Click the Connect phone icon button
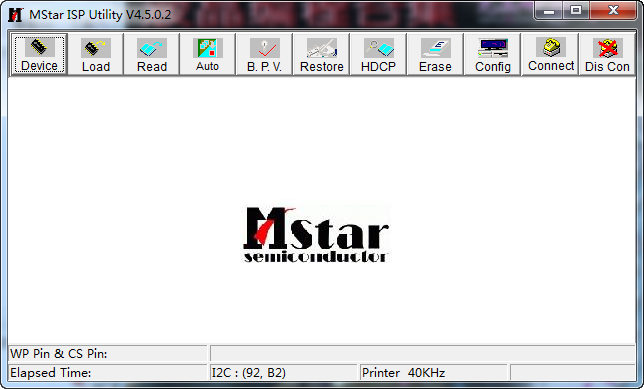 (550, 55)
